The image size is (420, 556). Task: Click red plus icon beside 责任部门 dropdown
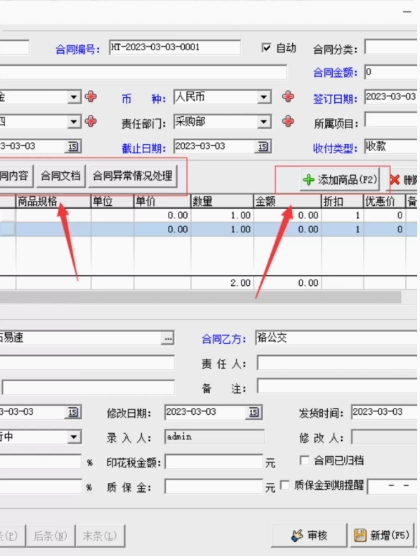tap(288, 121)
